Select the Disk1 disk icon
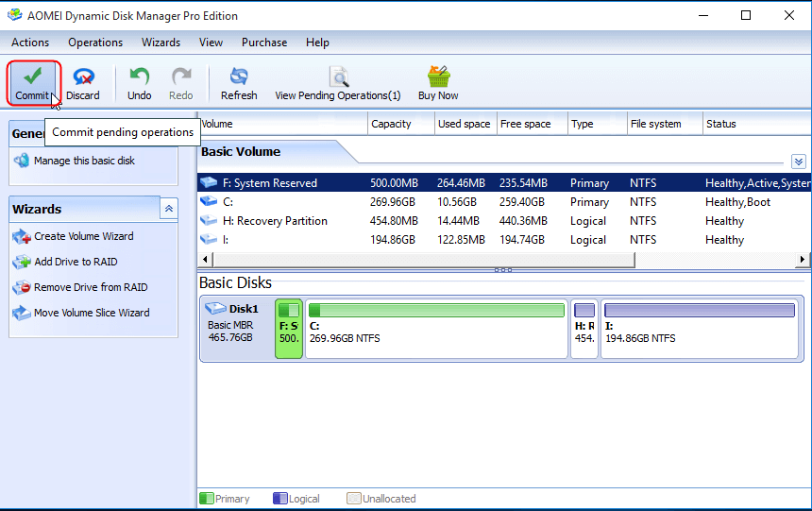 coord(215,308)
